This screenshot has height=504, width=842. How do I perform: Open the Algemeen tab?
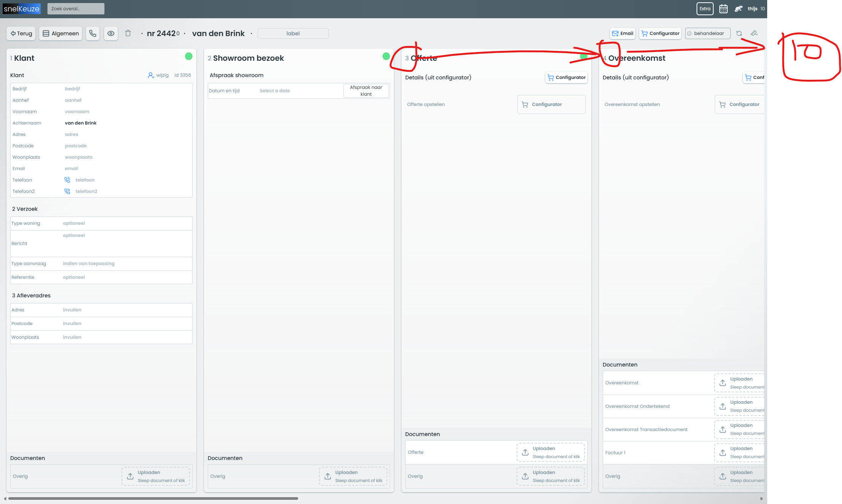coord(61,33)
